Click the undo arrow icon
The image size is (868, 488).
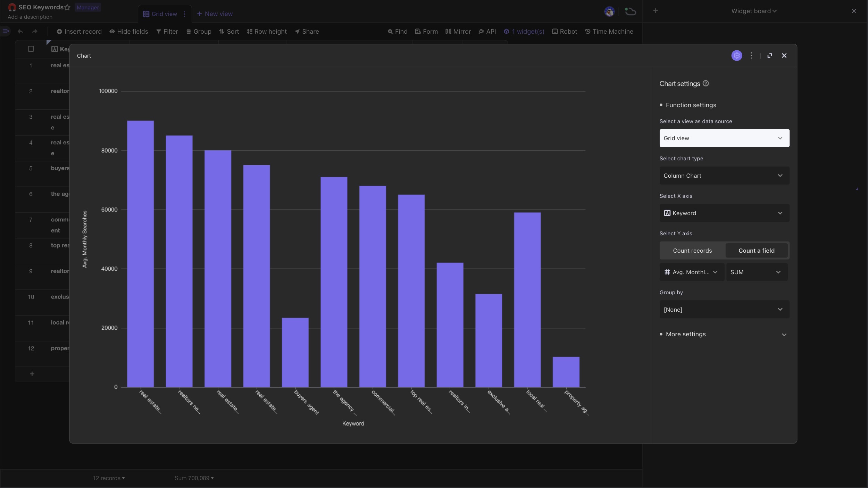click(20, 32)
